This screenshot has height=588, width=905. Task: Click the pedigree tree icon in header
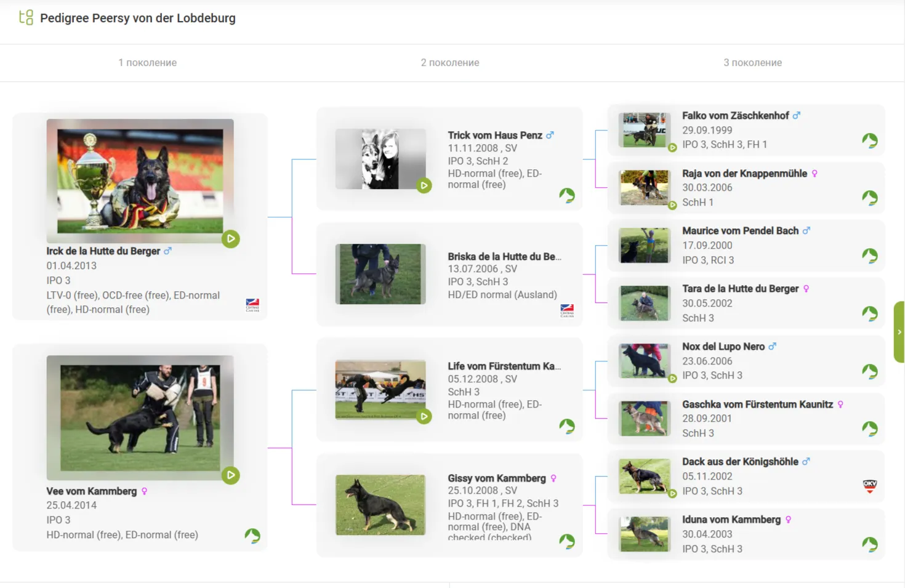pos(26,17)
